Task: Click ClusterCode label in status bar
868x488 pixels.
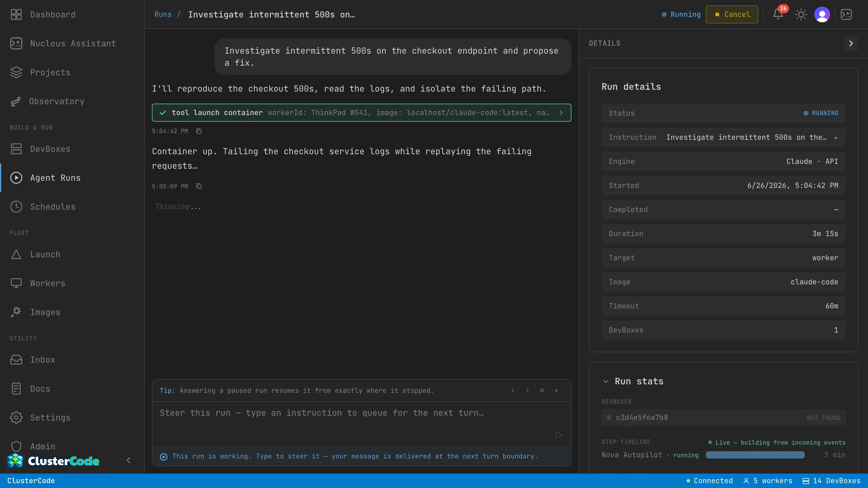Action: [31, 481]
